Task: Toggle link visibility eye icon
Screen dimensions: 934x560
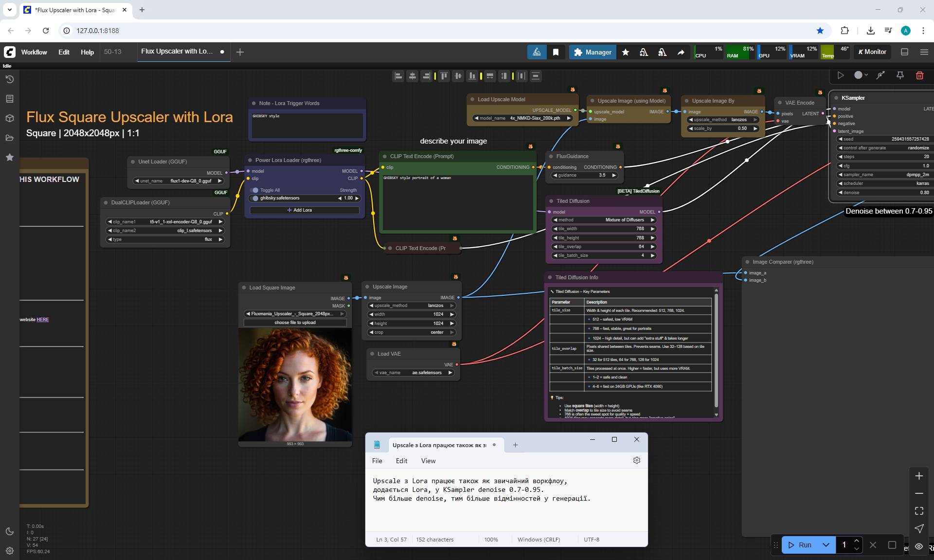Action: click(919, 546)
